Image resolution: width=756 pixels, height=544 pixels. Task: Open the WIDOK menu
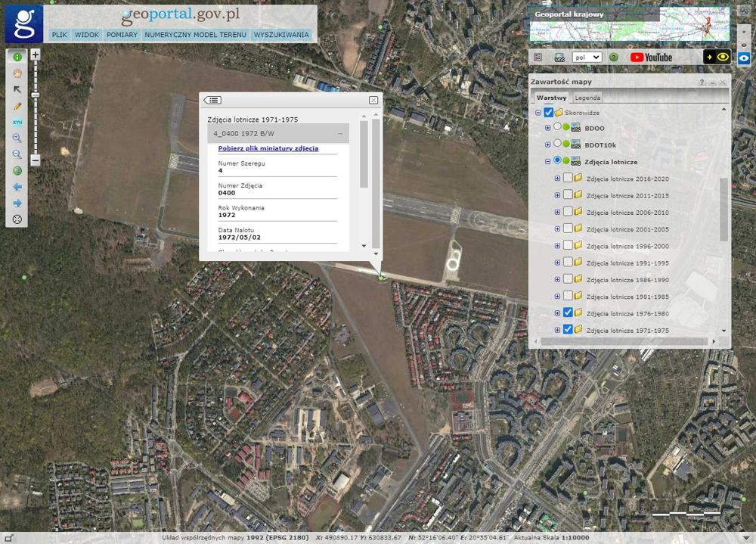pyautogui.click(x=87, y=35)
